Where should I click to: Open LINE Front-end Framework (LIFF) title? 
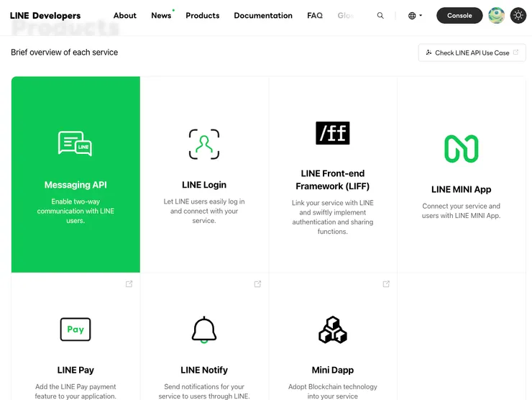coord(332,180)
